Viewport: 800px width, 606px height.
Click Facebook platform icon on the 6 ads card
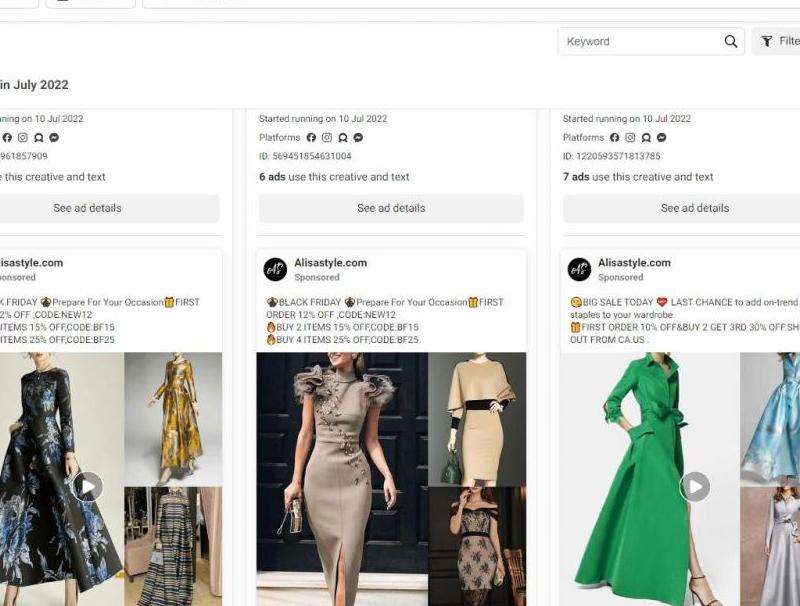point(311,138)
